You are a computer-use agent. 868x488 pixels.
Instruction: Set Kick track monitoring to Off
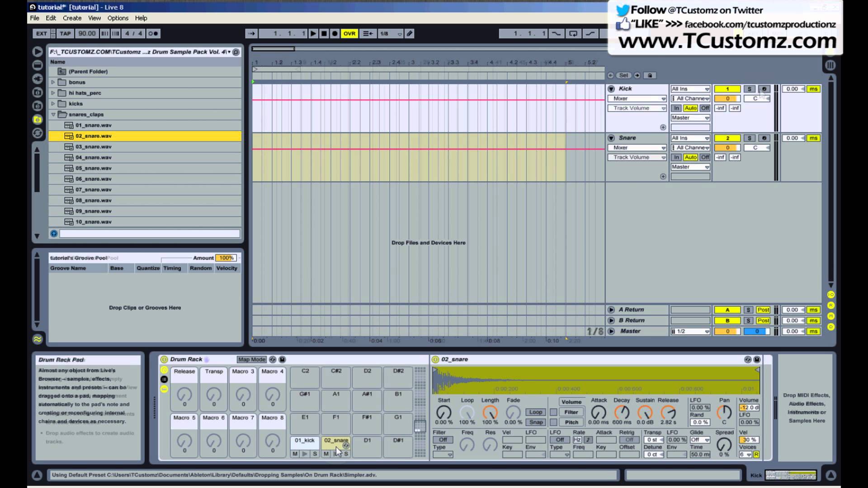[705, 108]
